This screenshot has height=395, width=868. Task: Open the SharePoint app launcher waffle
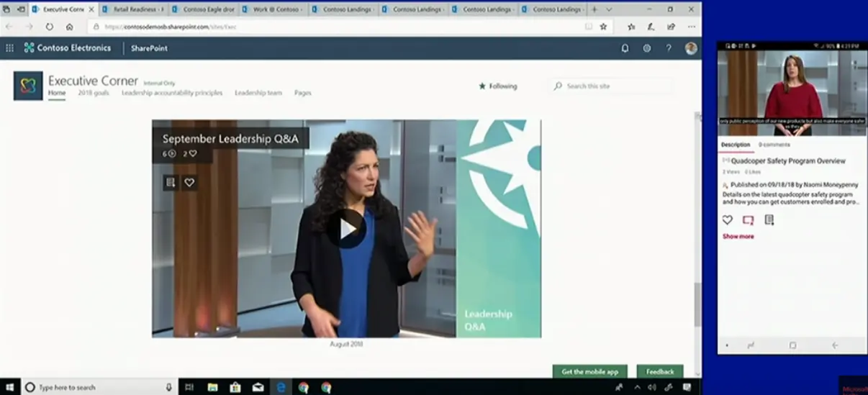9,48
